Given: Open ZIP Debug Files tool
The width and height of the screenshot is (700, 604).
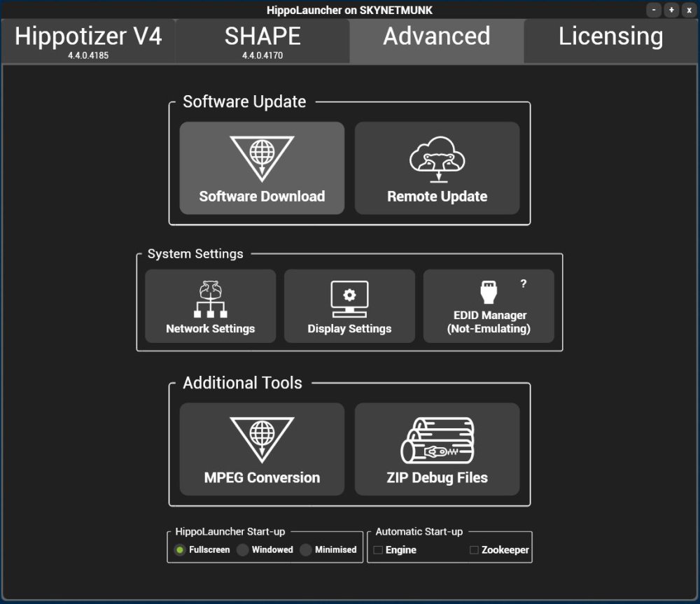Looking at the screenshot, I should [436, 449].
